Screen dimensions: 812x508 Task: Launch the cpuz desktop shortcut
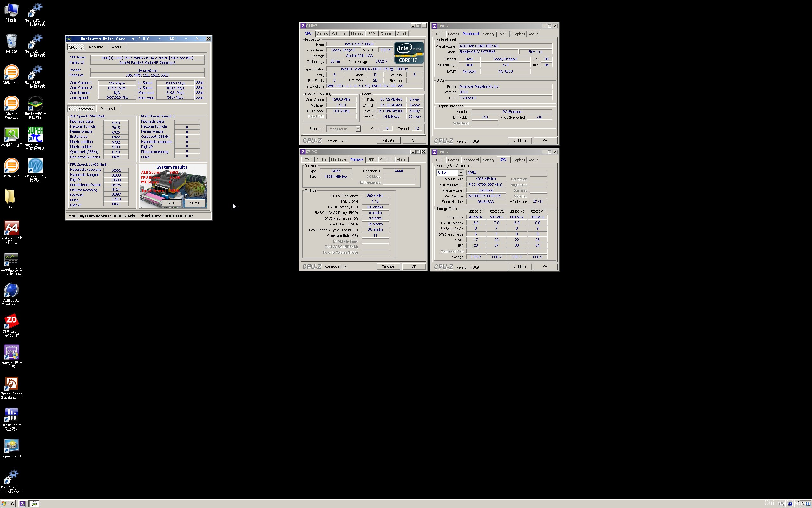click(x=11, y=356)
